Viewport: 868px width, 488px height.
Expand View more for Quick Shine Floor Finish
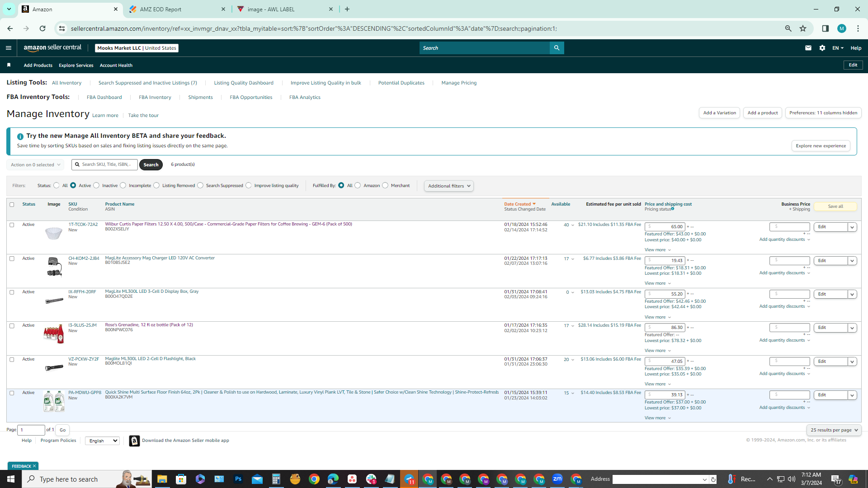pos(658,418)
